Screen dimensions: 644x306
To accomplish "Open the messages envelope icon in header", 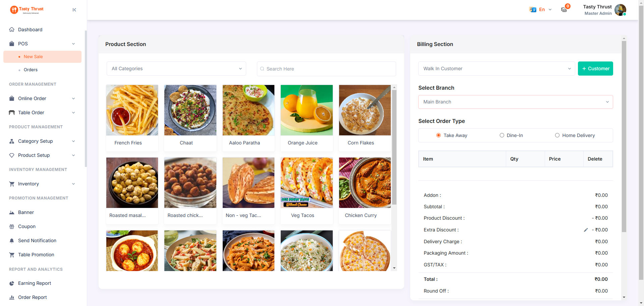I will 564,10.
